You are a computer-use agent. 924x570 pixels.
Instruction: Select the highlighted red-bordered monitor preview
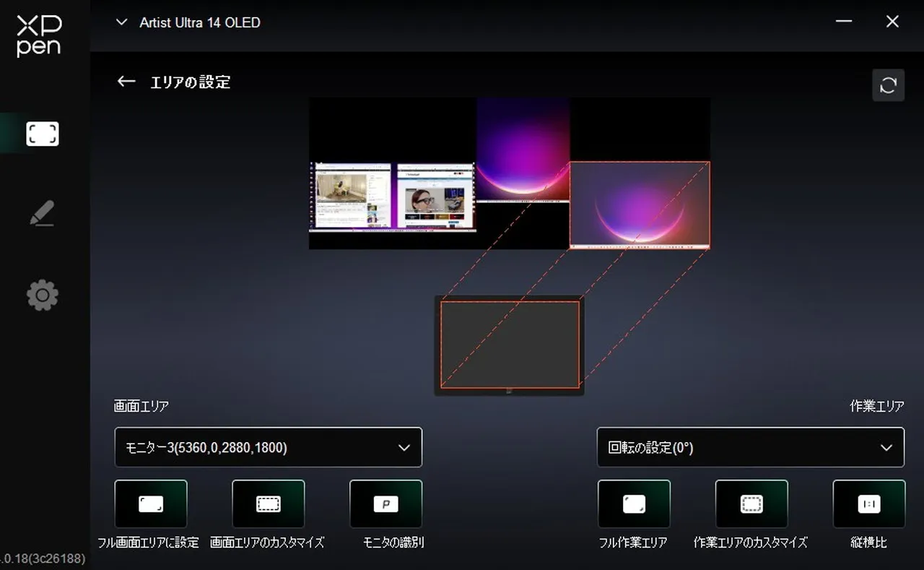point(640,205)
